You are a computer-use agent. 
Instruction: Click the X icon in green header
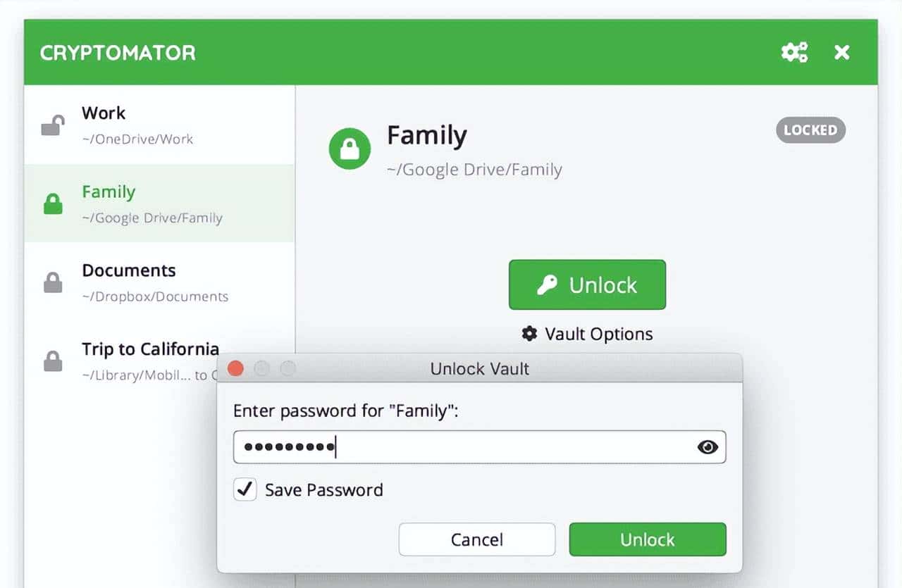point(841,53)
